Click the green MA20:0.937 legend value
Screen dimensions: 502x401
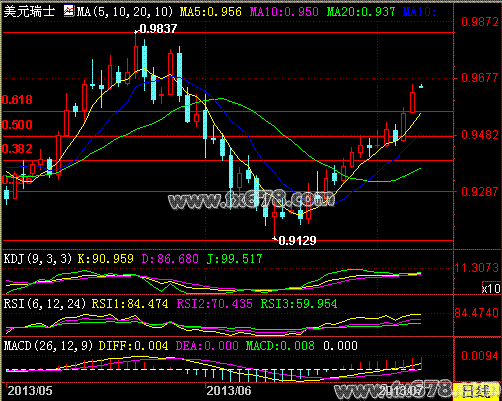click(361, 12)
